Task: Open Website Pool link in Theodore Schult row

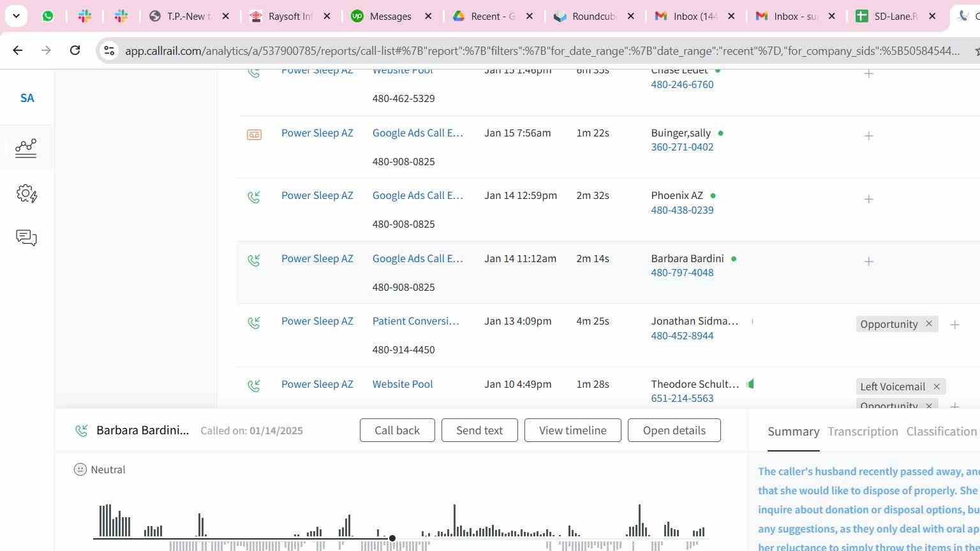Action: click(403, 385)
